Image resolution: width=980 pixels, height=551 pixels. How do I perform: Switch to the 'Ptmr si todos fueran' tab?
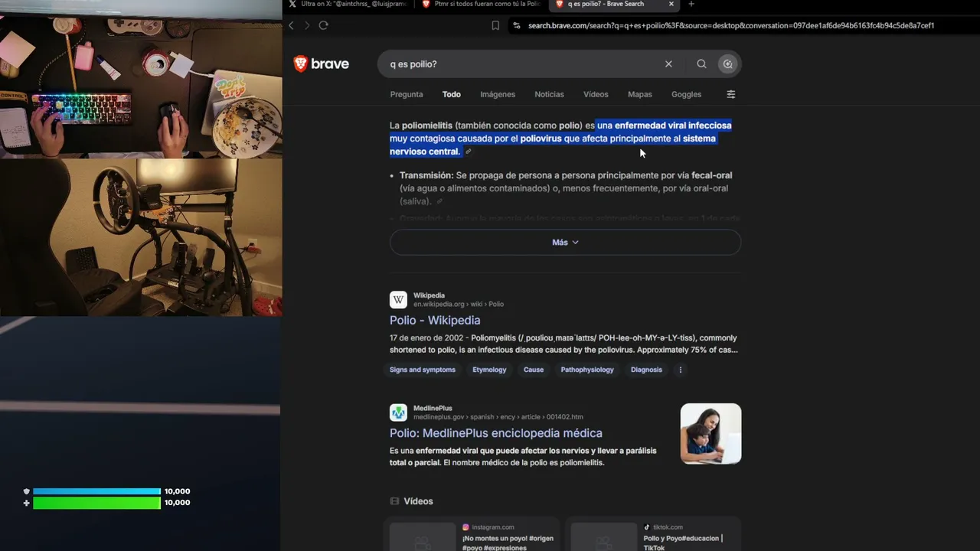click(482, 4)
